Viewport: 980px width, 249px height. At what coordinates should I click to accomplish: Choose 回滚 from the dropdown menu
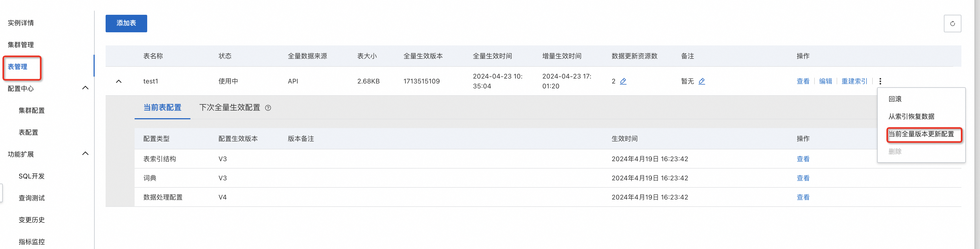pyautogui.click(x=895, y=99)
